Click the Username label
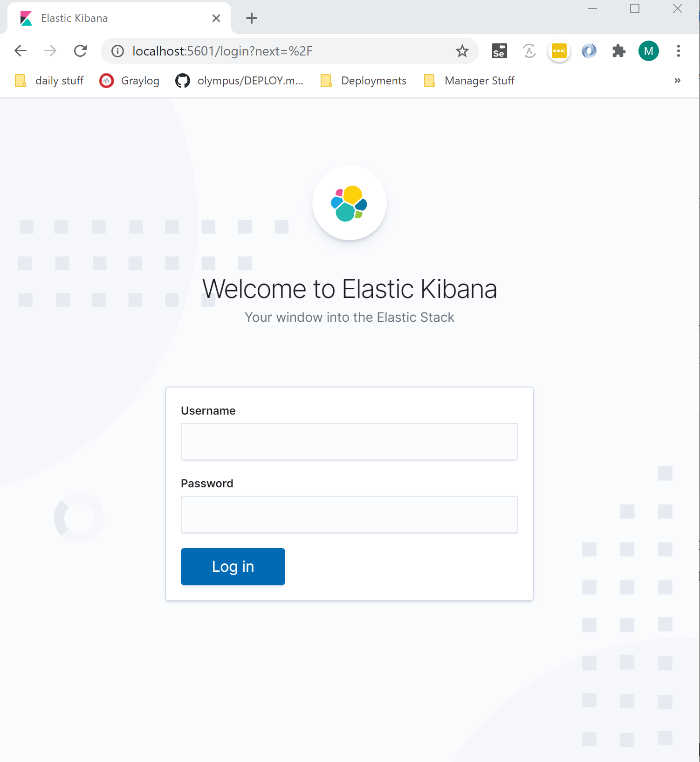Screen dimensions: 700x762 coord(208,410)
